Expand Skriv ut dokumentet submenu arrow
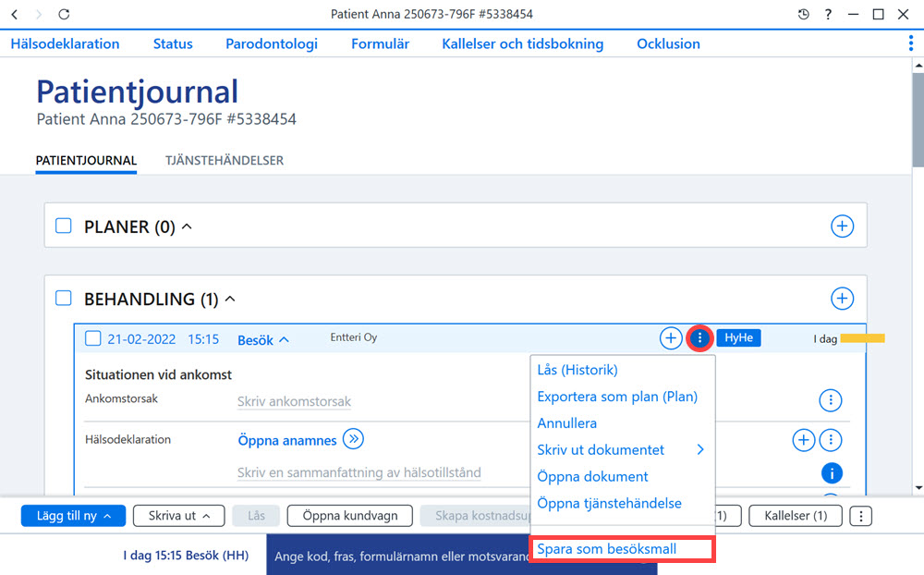Screen dimensions: 924x575 [x=700, y=449]
